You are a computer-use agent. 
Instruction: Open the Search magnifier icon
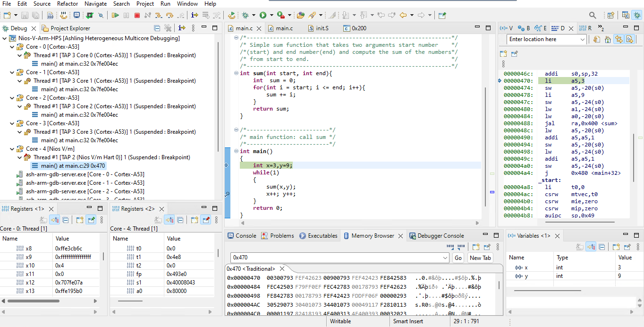(593, 15)
